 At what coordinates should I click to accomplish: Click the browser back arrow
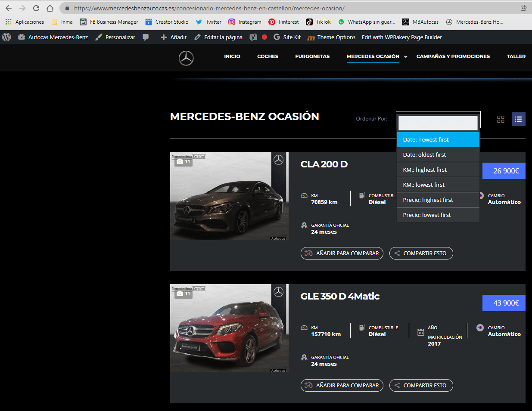(x=9, y=8)
